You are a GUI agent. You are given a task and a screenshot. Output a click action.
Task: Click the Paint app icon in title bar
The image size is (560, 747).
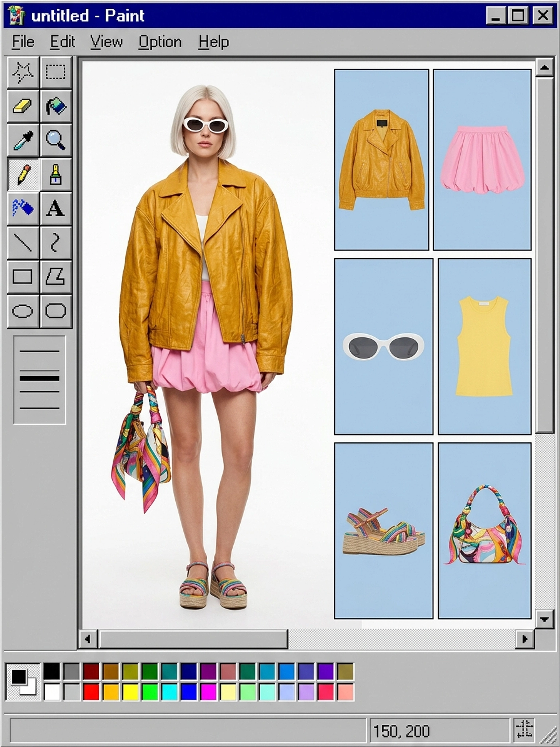(16, 16)
